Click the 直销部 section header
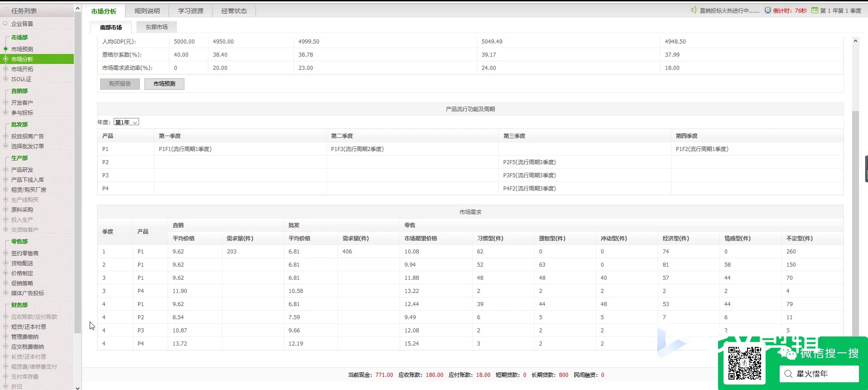Image resolution: width=868 pixels, height=390 pixels. tap(19, 91)
